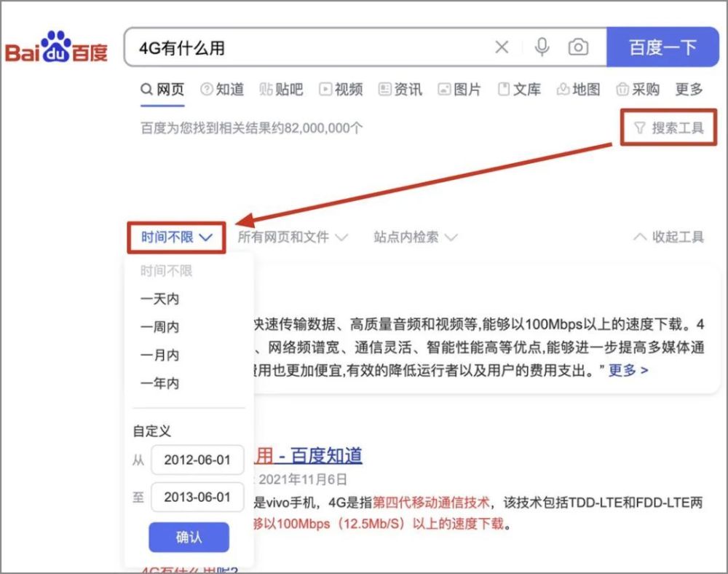Choose 一年内 time filter
The image size is (728, 574).
[159, 383]
